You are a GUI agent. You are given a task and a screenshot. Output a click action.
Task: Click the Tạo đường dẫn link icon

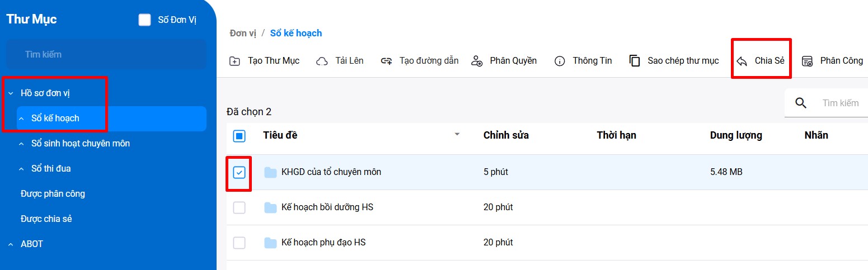pos(386,61)
